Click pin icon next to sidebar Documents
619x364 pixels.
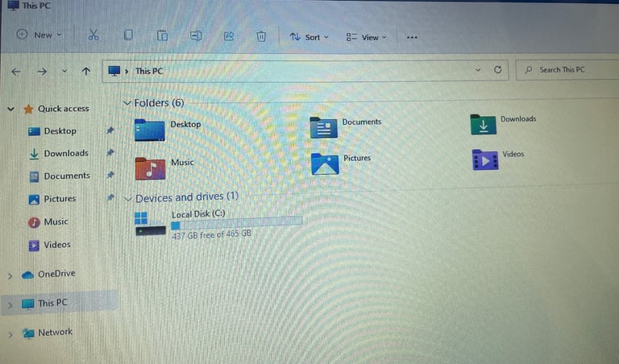coord(110,174)
